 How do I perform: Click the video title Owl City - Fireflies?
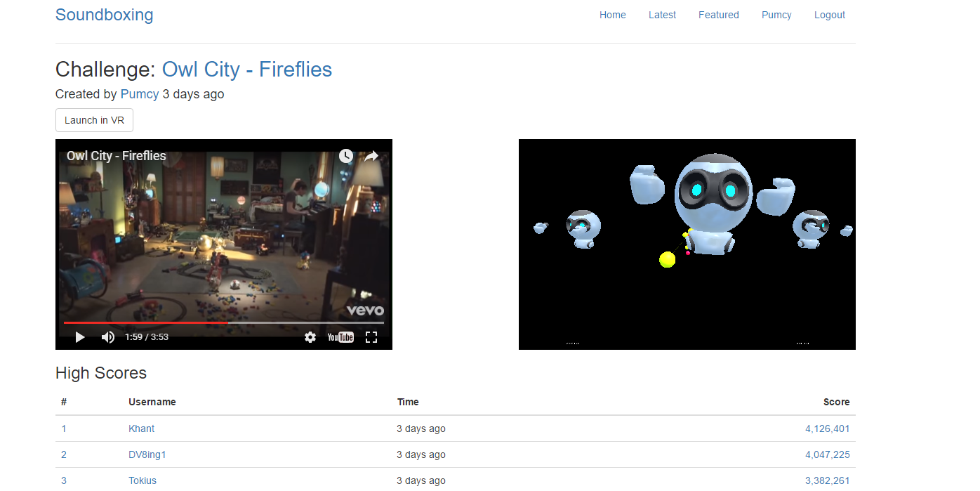click(x=117, y=156)
